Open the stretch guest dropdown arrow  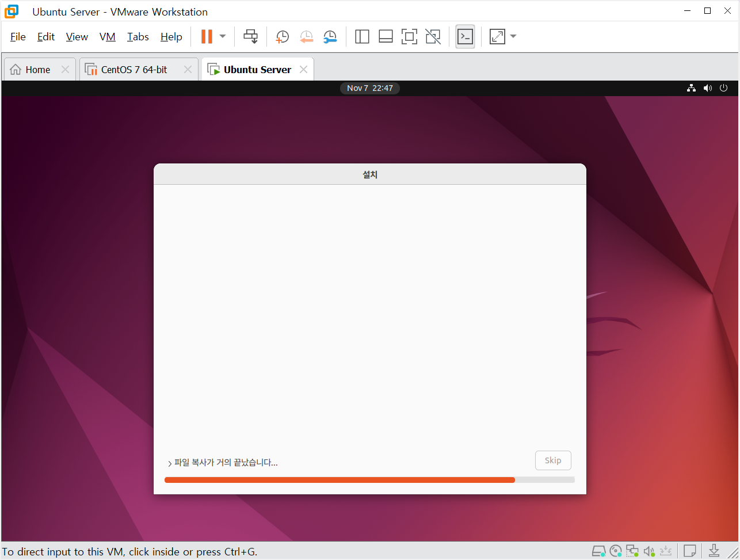point(513,36)
